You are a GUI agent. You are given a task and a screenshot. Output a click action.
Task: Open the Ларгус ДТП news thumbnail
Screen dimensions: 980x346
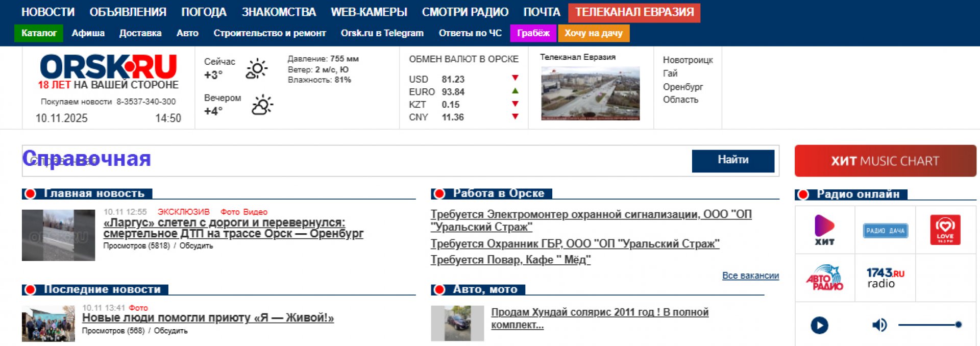58,235
